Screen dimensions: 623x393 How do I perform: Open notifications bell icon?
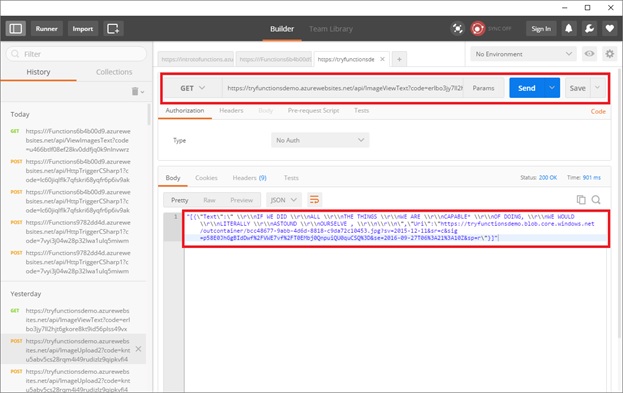tap(569, 29)
